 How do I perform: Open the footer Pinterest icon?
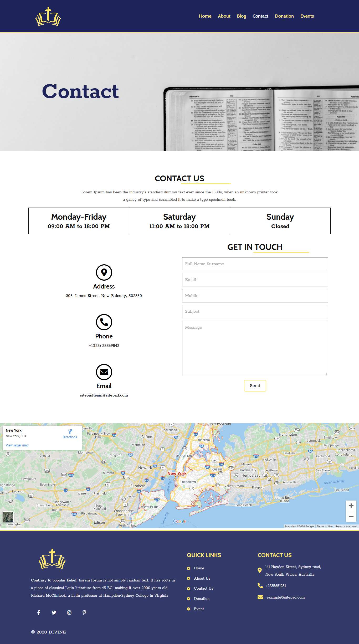point(84,612)
